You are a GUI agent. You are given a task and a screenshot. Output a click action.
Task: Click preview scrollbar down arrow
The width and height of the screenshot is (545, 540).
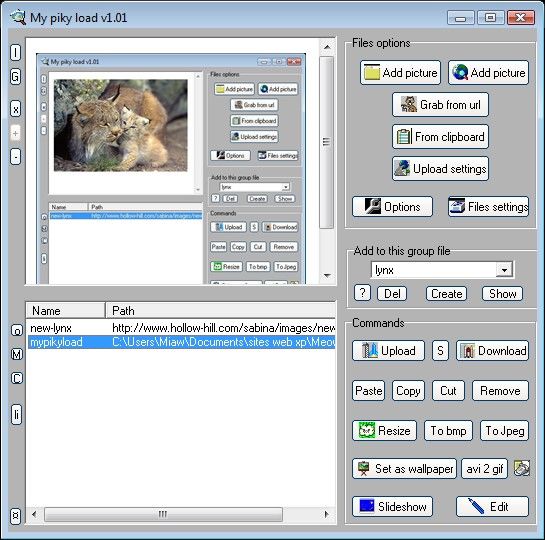click(x=327, y=276)
